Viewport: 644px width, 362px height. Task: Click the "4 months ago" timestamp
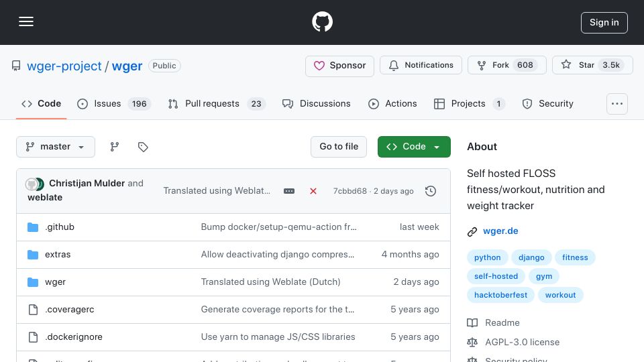tap(410, 255)
